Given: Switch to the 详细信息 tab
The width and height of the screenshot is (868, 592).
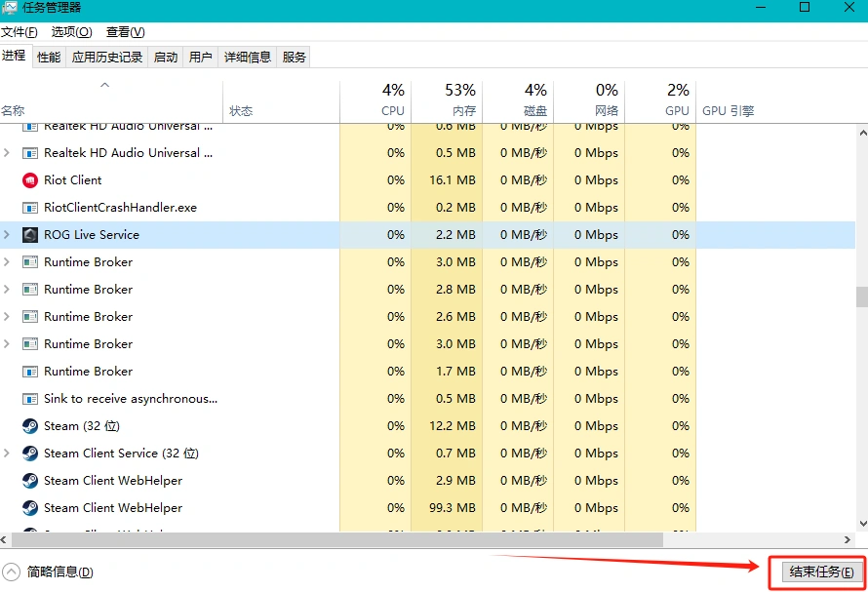Looking at the screenshot, I should click(247, 58).
